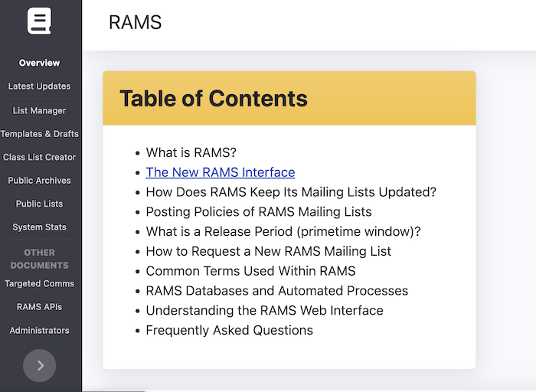Viewport: 536px width, 392px height.
Task: Open List Manager from the sidebar
Action: tap(39, 110)
